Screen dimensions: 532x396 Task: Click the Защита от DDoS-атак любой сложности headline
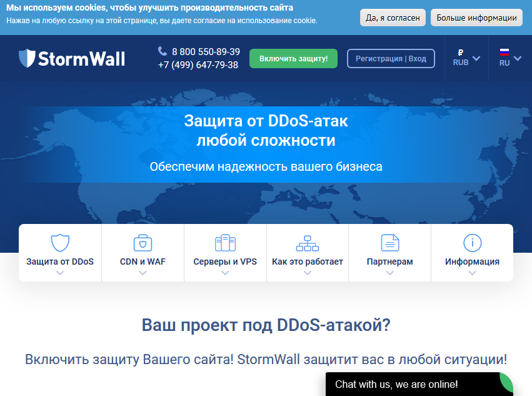(266, 130)
